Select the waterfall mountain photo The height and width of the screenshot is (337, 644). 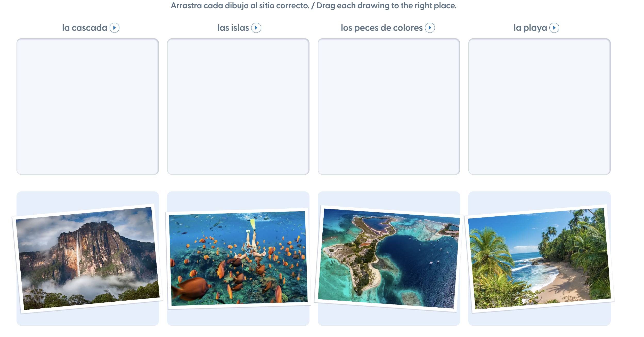pyautogui.click(x=88, y=259)
